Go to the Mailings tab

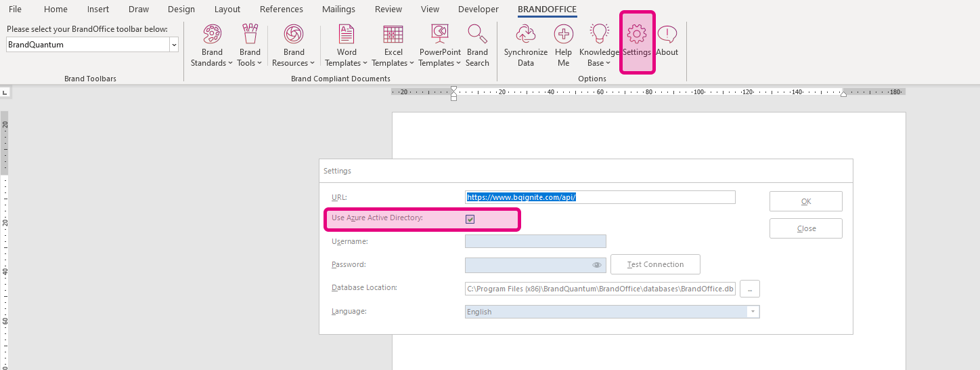tap(338, 9)
